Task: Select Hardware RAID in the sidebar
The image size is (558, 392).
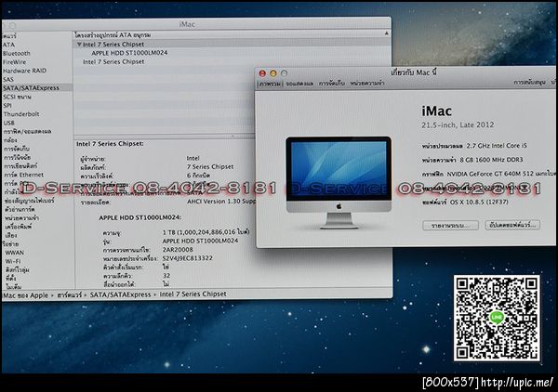Action: tap(24, 71)
